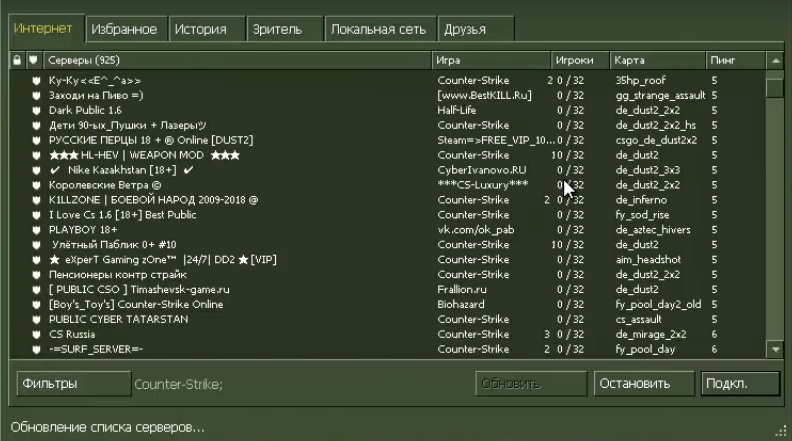Screen dimensions: 792x441
Task: Click shield icon beside Nike Kazakhstan row
Action: (36, 170)
